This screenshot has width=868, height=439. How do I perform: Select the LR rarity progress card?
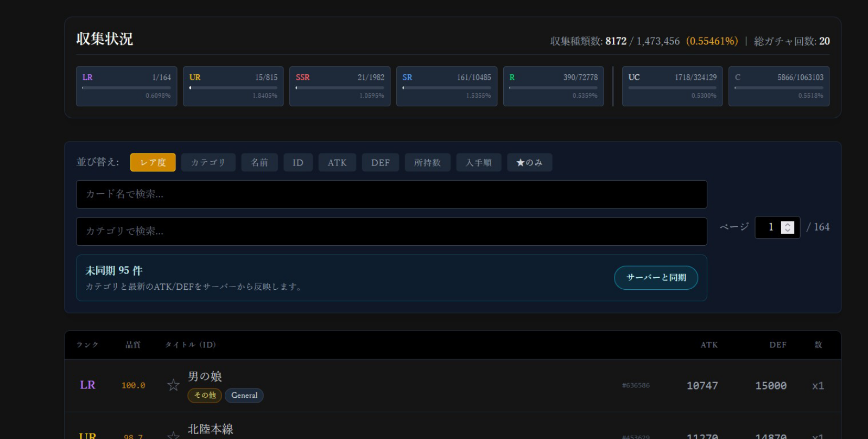(126, 86)
